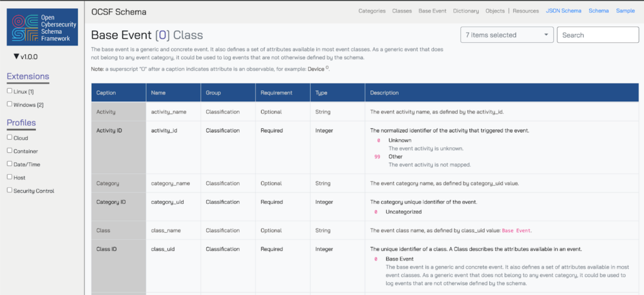This screenshot has height=295, width=644.
Task: Enable the Host profile checkbox
Action: point(9,177)
